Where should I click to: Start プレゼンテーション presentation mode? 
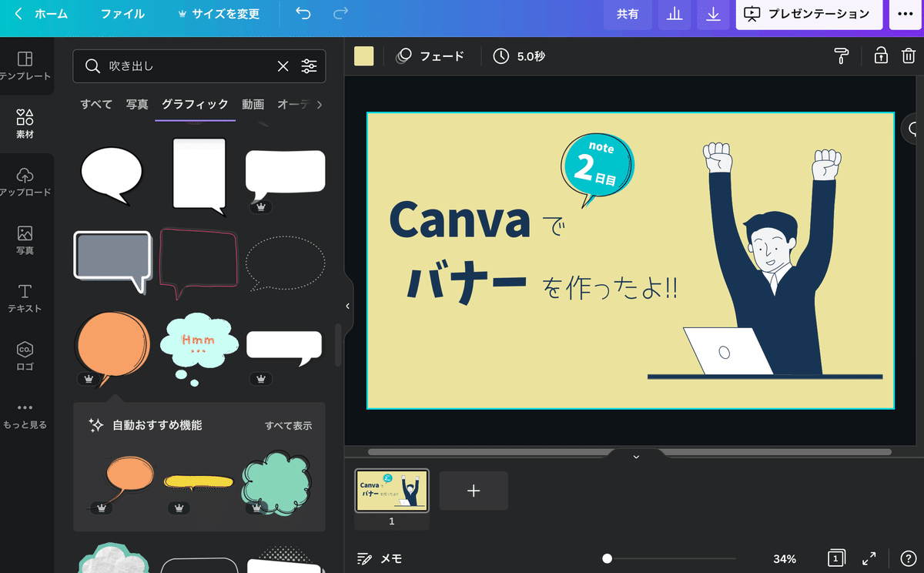pyautogui.click(x=808, y=14)
